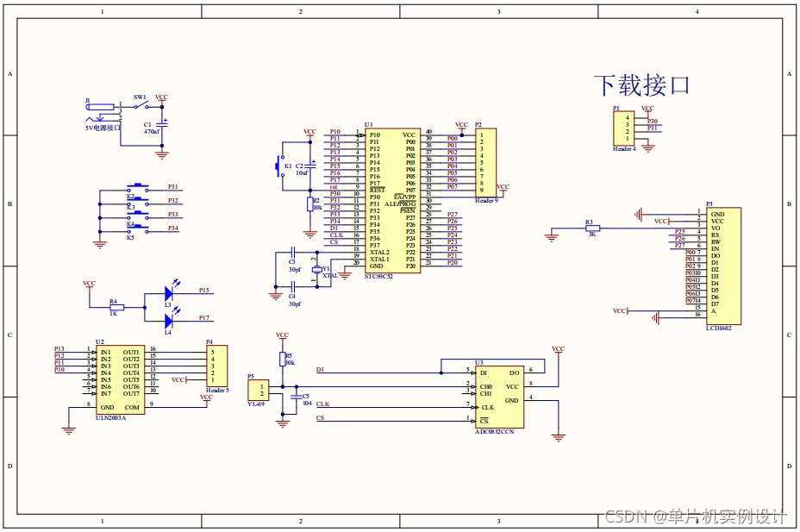800x532 pixels.
Task: Select the Header 4 download connector P1
Action: click(x=623, y=128)
